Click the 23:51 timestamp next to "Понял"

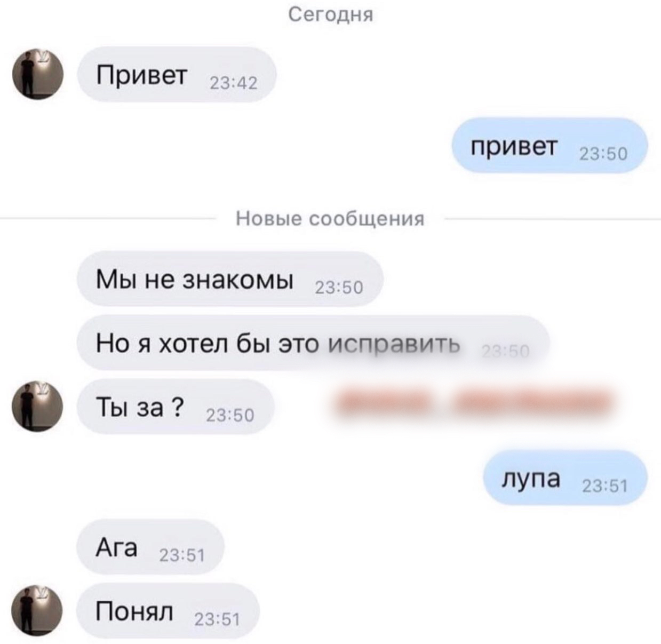[217, 620]
